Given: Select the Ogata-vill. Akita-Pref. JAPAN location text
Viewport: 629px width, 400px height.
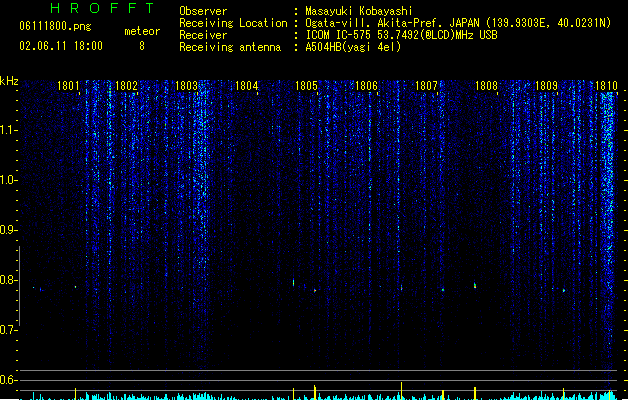Looking at the screenshot, I should [458, 23].
